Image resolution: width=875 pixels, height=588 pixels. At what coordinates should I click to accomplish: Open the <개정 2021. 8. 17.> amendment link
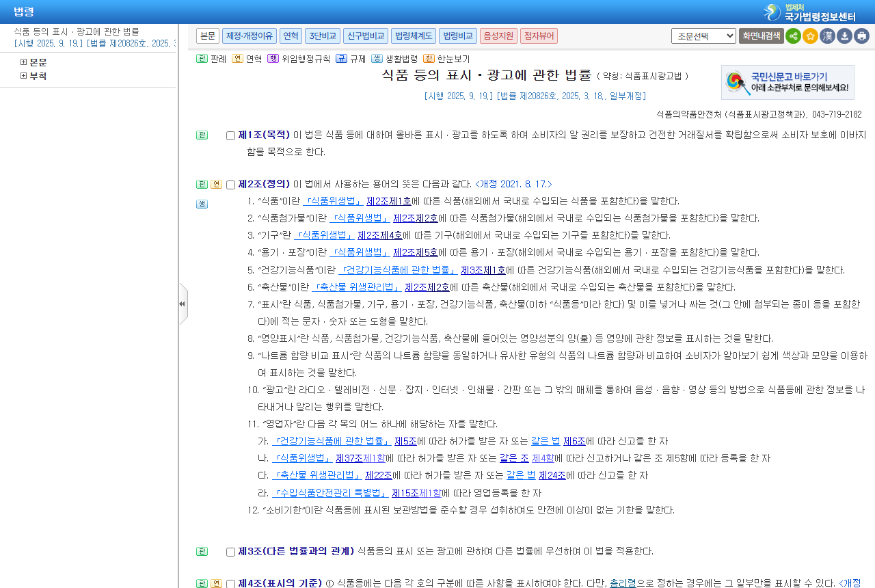pyautogui.click(x=513, y=184)
